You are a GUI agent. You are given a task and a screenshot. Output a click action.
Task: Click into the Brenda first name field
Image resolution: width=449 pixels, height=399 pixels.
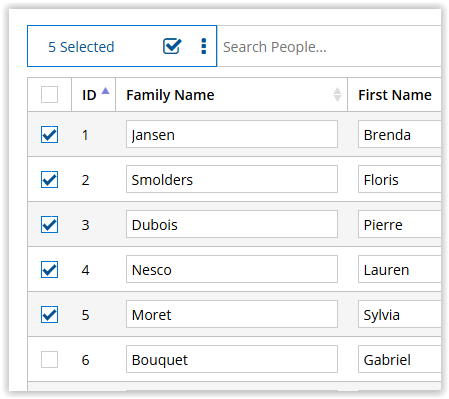400,134
